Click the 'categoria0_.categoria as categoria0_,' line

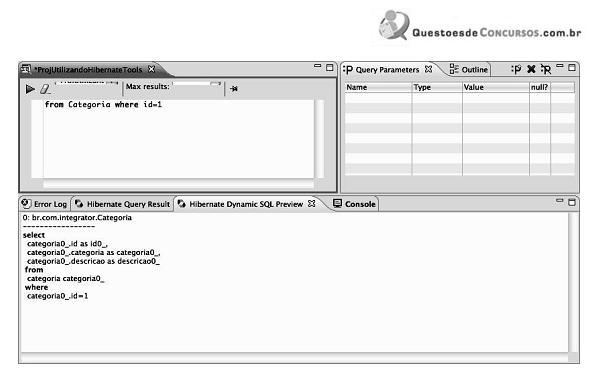point(94,252)
